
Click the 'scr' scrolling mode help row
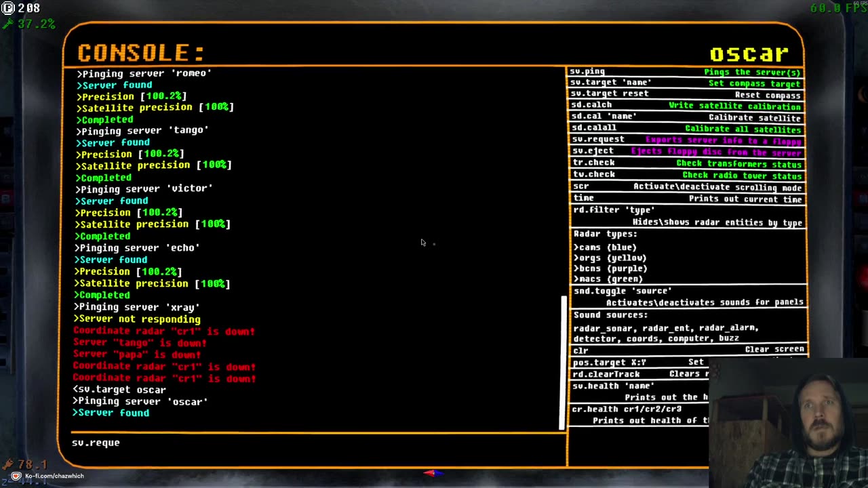click(686, 186)
